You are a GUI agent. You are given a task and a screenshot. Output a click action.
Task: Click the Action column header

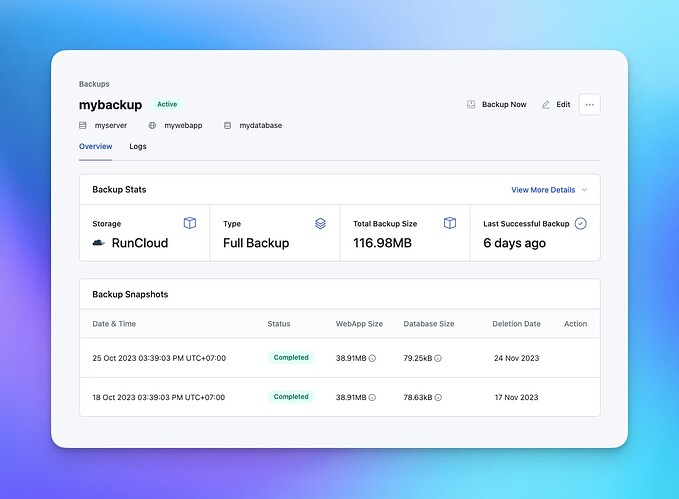click(576, 324)
